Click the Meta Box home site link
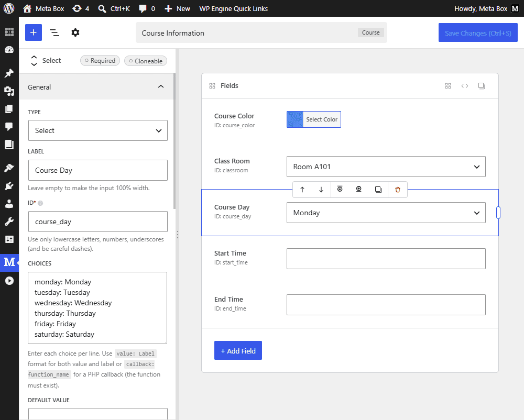The width and height of the screenshot is (524, 420). click(x=43, y=8)
